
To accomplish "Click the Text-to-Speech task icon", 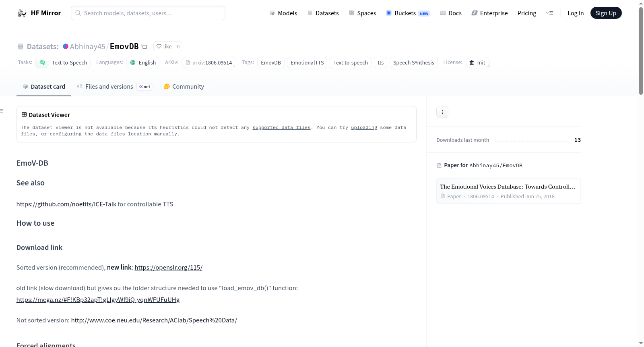I will tap(43, 62).
